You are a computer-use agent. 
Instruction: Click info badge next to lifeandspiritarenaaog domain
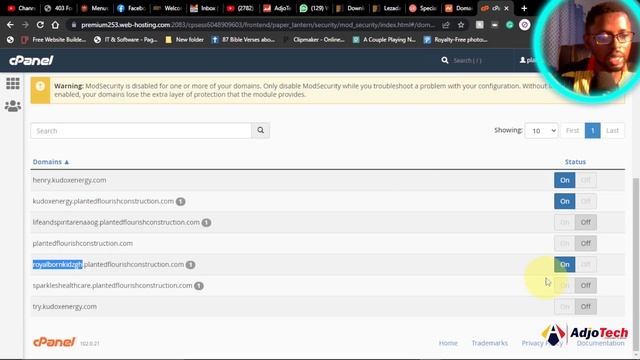(206, 222)
